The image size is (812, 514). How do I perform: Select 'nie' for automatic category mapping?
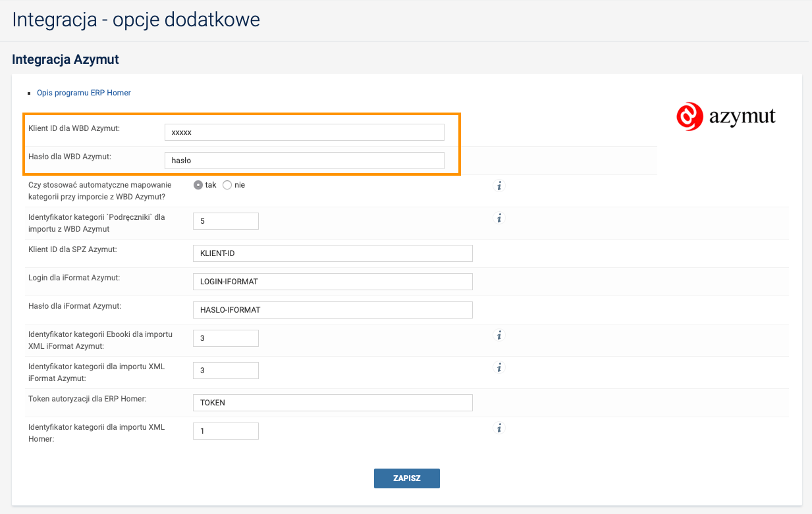pos(227,185)
